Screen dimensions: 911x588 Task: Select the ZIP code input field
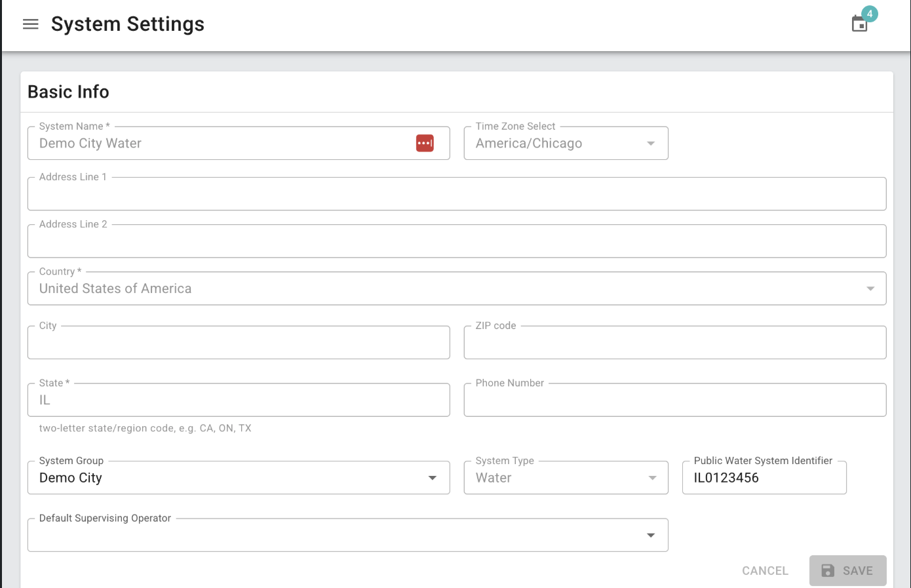674,343
